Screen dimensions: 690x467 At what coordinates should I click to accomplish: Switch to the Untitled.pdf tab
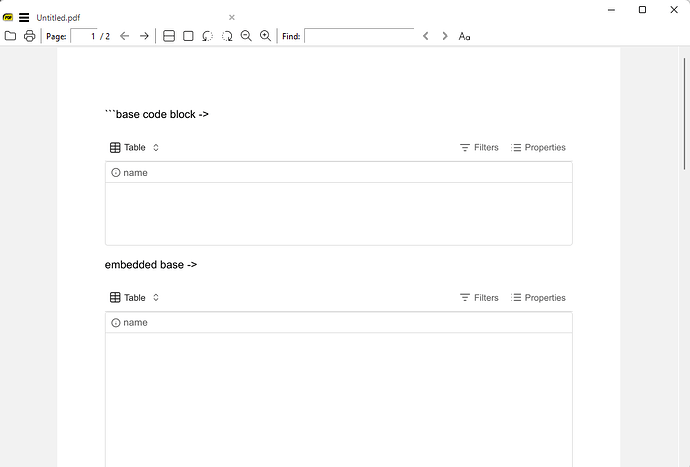58,17
